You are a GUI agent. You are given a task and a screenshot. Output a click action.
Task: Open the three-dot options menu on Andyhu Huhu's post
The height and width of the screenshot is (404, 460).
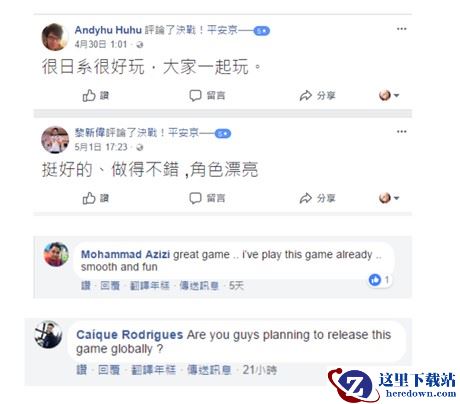tap(401, 29)
